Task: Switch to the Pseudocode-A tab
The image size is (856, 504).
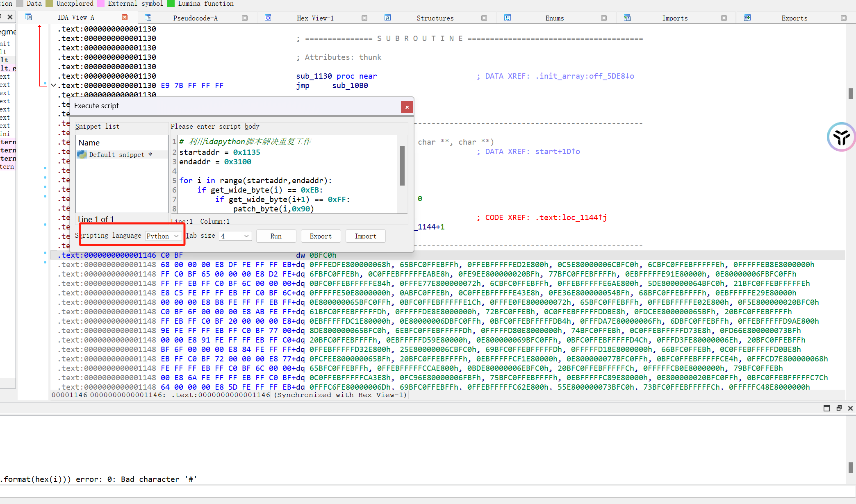Action: (195, 18)
